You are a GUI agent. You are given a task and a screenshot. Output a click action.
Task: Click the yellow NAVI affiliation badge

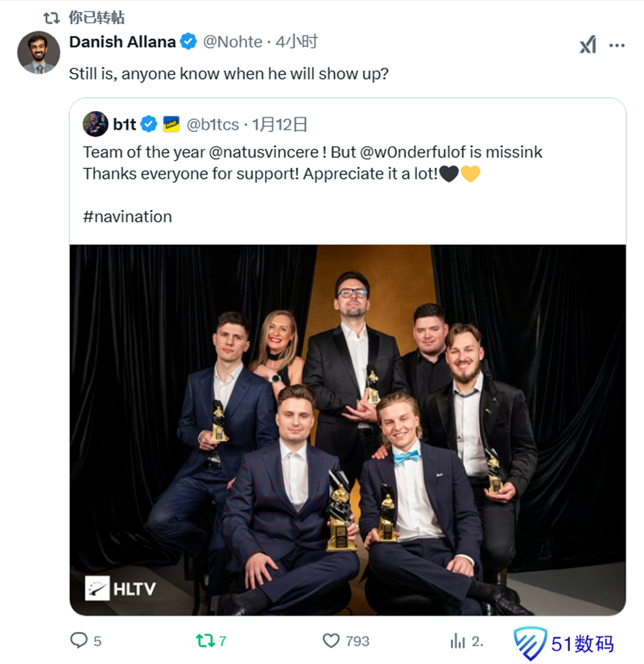click(171, 124)
